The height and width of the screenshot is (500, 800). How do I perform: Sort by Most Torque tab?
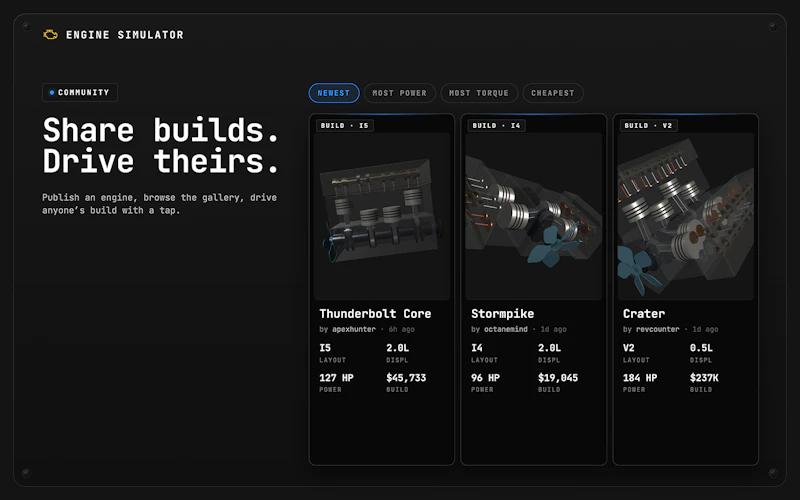479,93
